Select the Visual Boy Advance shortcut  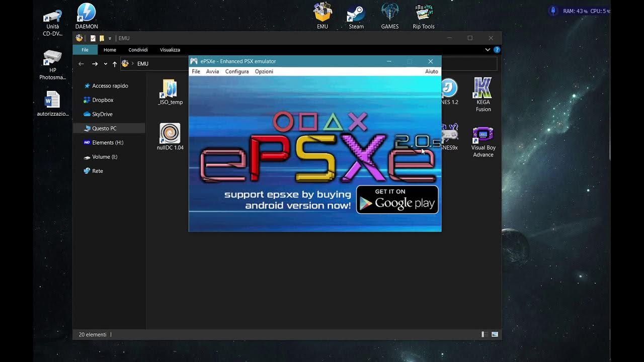[483, 141]
